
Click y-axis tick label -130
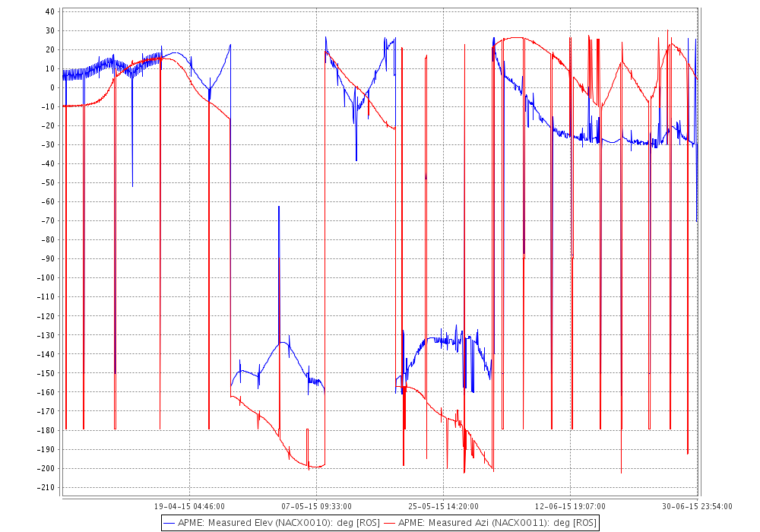pos(46,335)
